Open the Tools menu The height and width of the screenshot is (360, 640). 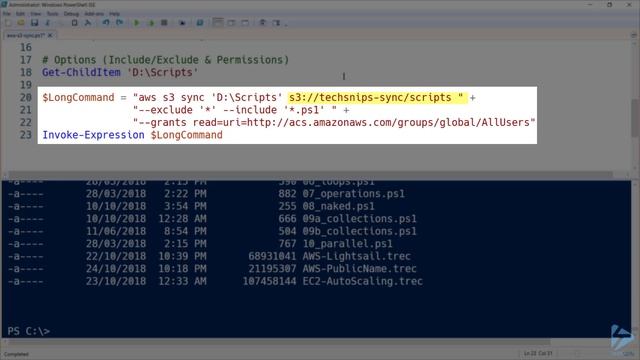coord(52,13)
